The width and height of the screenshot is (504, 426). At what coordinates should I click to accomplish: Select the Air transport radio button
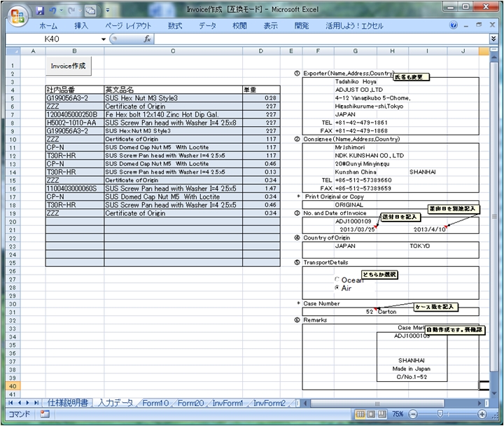337,288
